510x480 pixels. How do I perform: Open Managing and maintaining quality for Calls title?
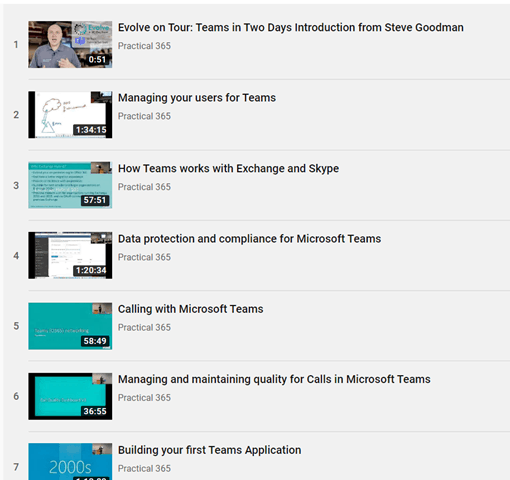(274, 379)
